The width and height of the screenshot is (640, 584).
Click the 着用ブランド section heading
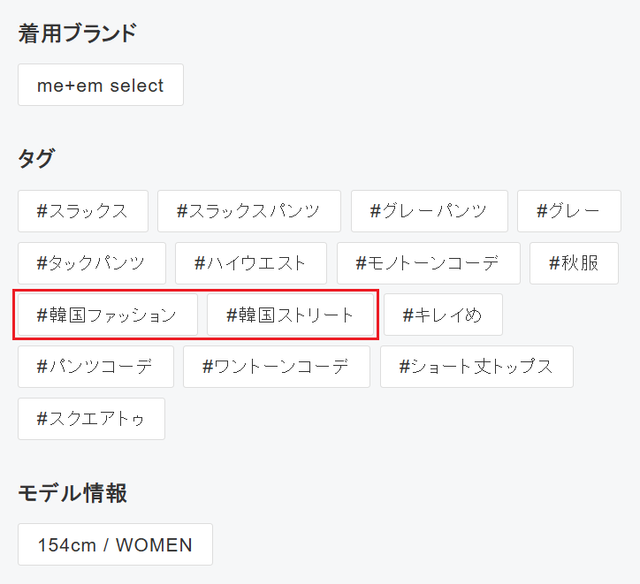click(77, 34)
